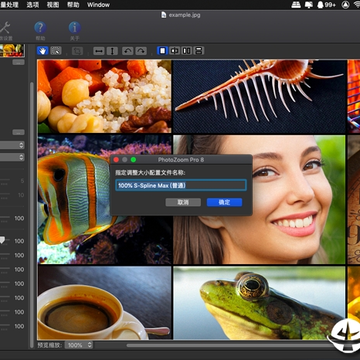Switch to side-by-side two pane preview
The height and width of the screenshot is (360, 360).
[187, 51]
